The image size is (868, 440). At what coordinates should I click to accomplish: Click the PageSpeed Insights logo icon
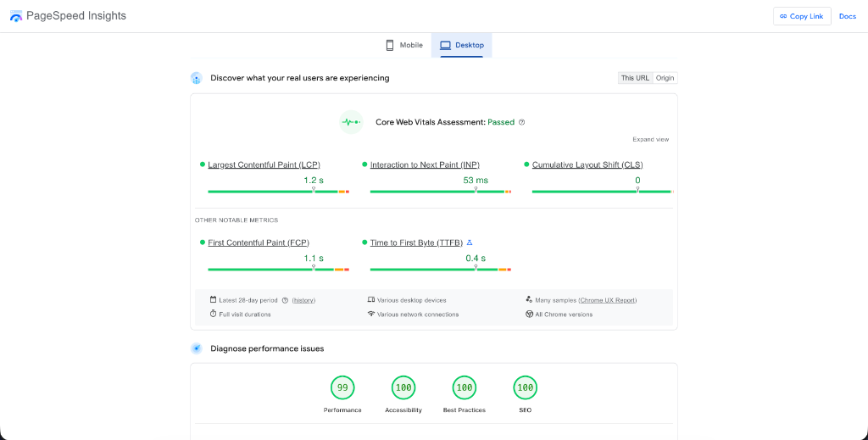tap(16, 16)
